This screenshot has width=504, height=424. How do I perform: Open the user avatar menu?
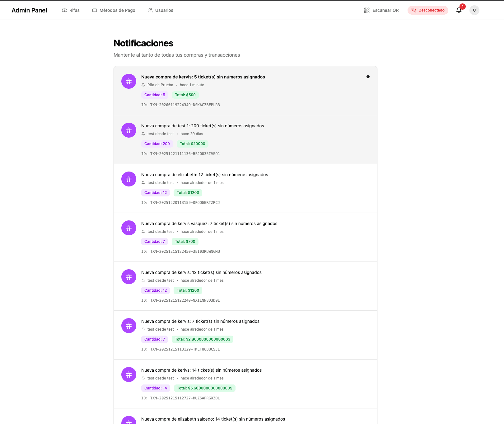pos(474,10)
